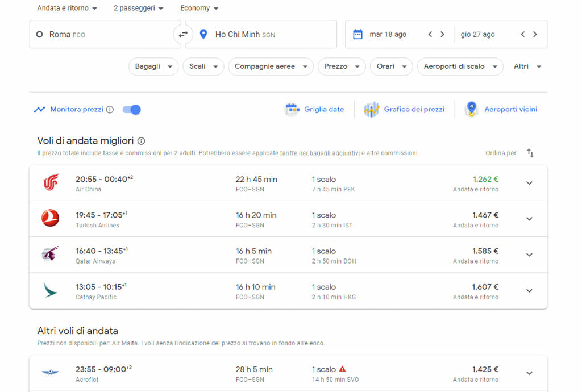Click the 23:55 - 09:00 flight time
The height and width of the screenshot is (392, 582).
point(103,369)
